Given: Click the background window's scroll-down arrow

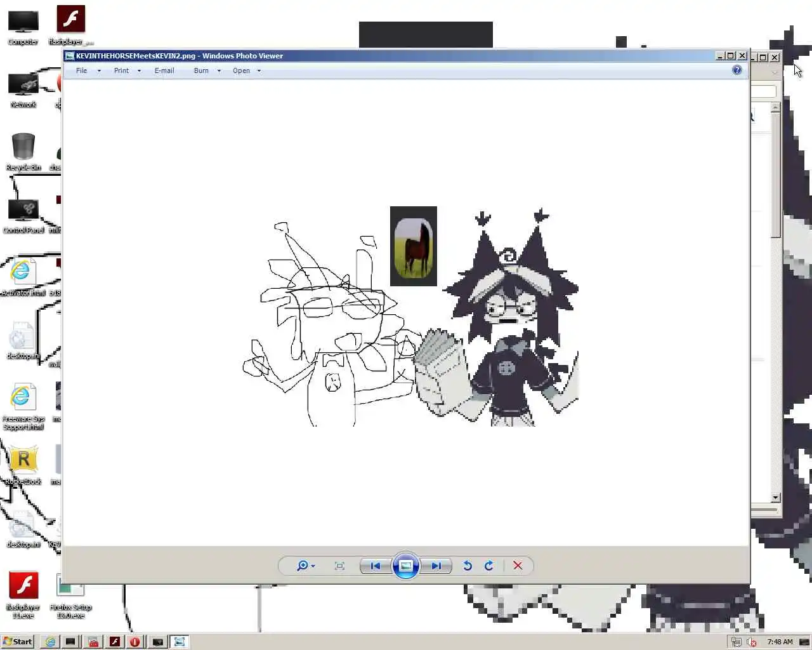Looking at the screenshot, I should (x=776, y=498).
